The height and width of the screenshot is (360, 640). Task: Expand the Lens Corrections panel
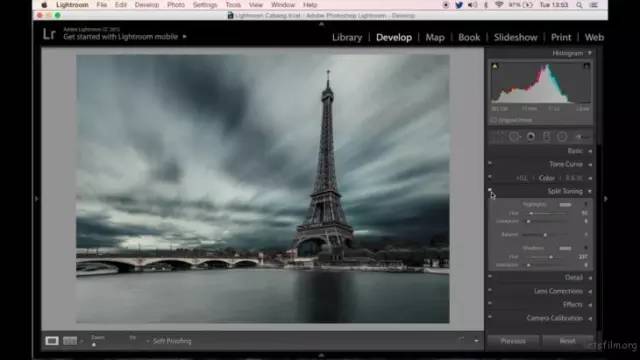point(590,291)
